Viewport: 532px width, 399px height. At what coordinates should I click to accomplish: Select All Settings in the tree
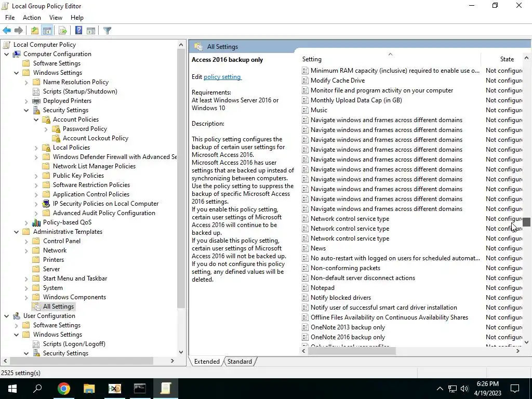[58, 307]
